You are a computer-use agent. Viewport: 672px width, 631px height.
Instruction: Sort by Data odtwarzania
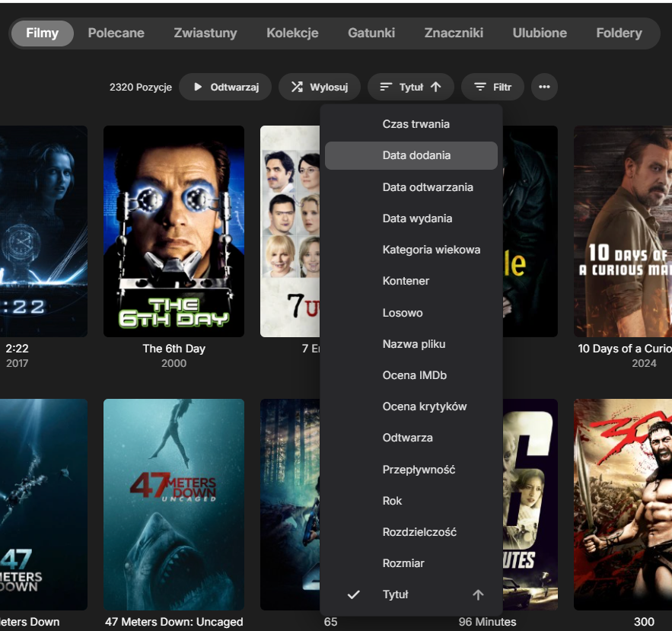412,187
